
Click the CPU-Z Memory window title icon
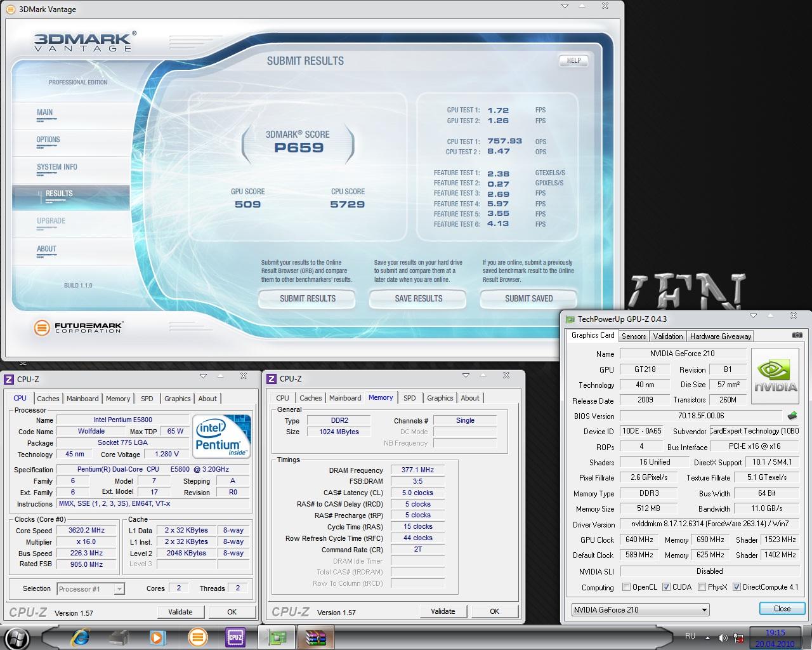pyautogui.click(x=272, y=379)
